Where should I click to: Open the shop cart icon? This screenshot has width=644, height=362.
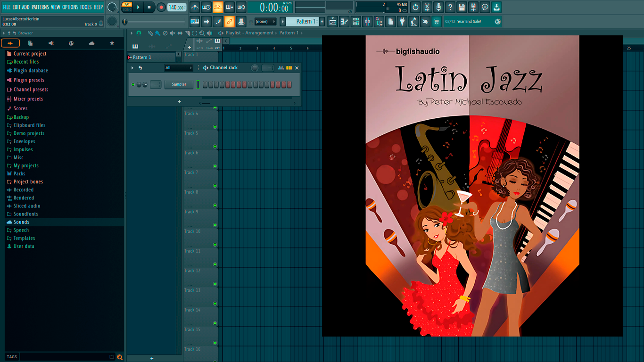click(437, 21)
